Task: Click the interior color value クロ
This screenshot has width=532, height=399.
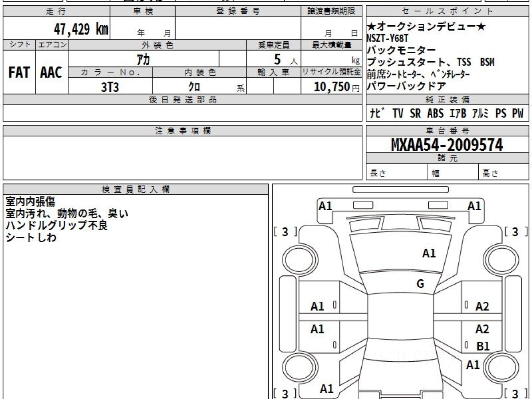Action: 194,87
